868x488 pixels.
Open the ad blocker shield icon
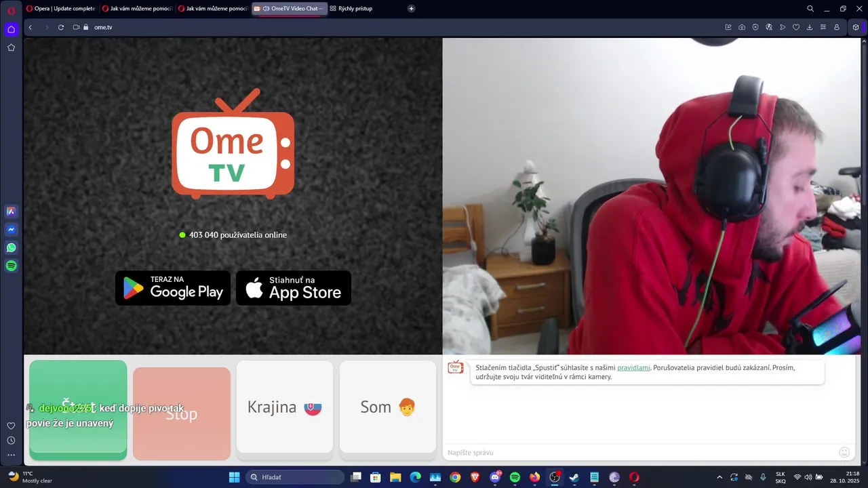pos(755,27)
